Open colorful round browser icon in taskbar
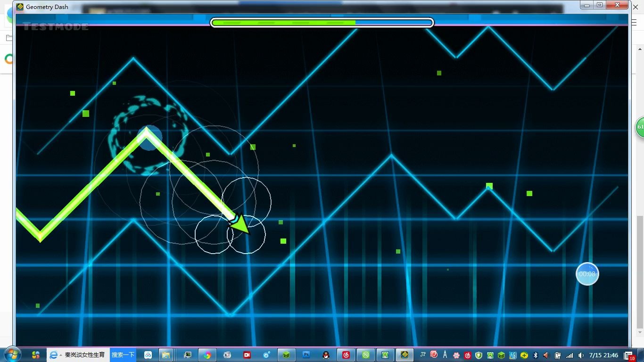Image resolution: width=644 pixels, height=362 pixels. coord(207,355)
